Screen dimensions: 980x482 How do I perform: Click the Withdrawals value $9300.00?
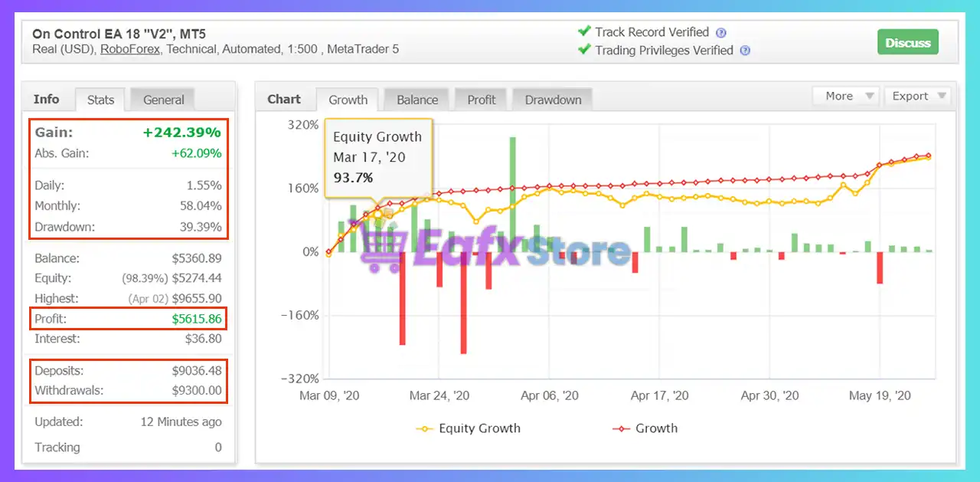coord(197,391)
